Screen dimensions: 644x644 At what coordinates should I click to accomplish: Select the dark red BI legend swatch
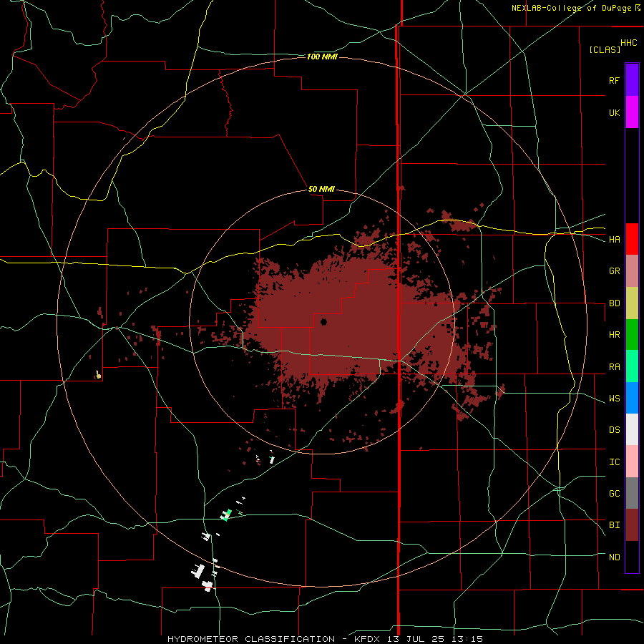(x=632, y=525)
